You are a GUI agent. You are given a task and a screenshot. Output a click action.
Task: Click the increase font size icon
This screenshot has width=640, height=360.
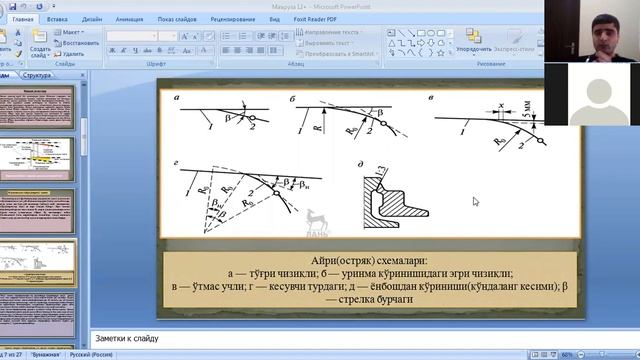click(184, 36)
